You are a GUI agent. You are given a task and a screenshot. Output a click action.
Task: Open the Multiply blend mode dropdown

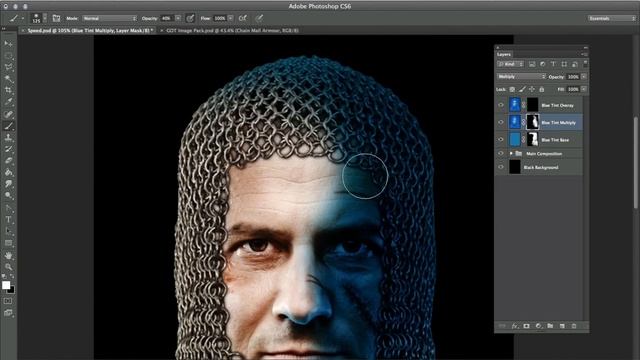(x=521, y=76)
